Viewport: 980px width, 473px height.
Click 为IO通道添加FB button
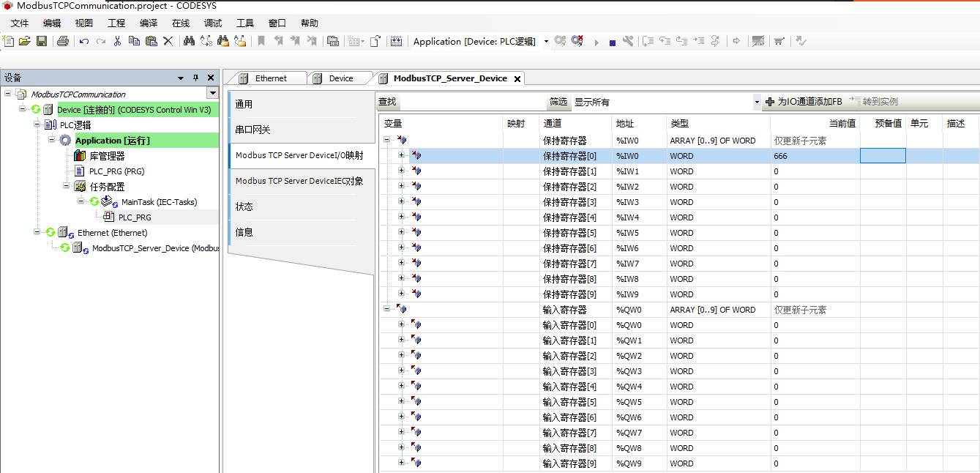coord(804,102)
